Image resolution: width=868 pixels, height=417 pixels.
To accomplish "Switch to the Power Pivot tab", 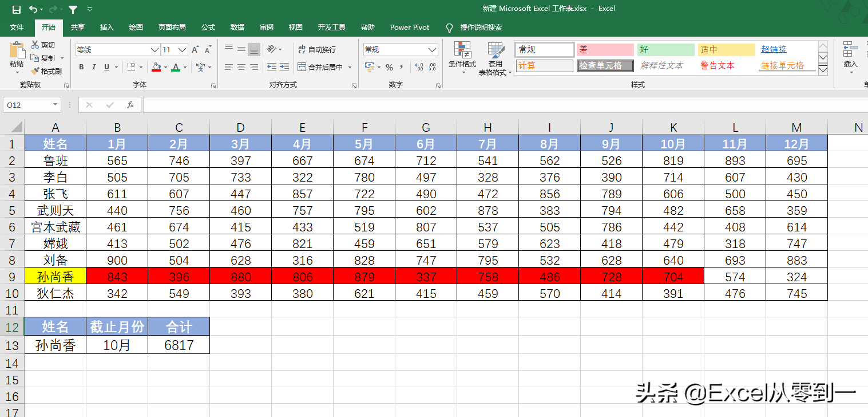I will (x=410, y=27).
